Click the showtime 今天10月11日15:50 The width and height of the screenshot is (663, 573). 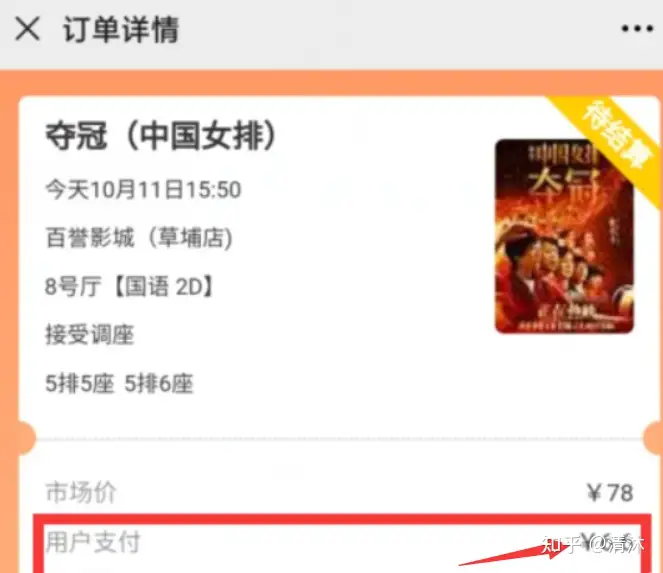click(143, 189)
